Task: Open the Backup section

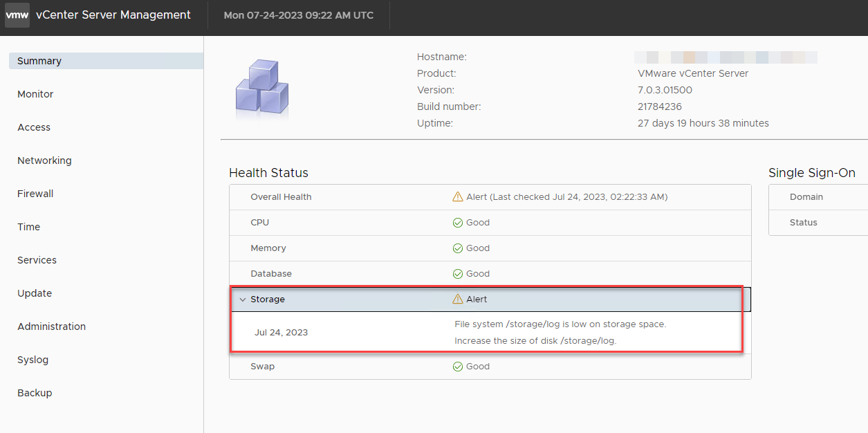Action: (x=35, y=393)
